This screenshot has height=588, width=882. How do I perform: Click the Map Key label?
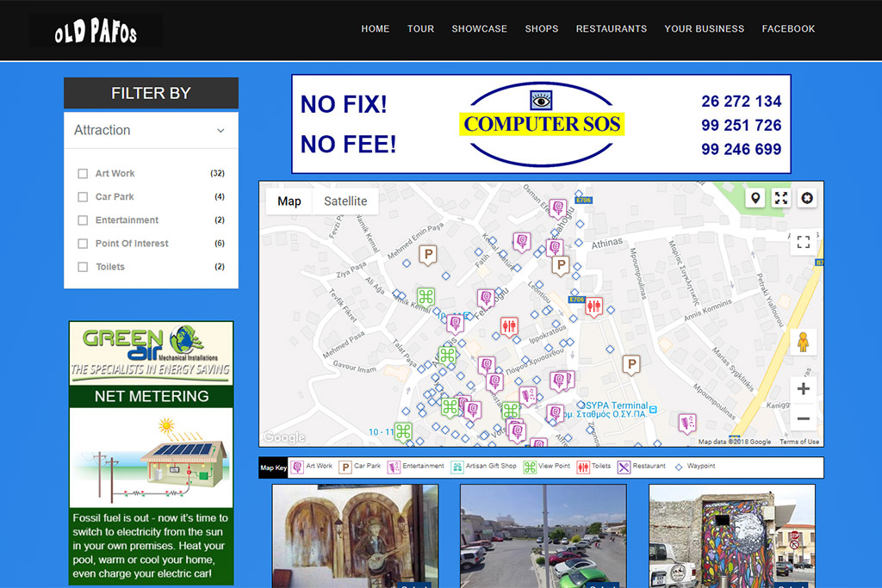click(273, 467)
